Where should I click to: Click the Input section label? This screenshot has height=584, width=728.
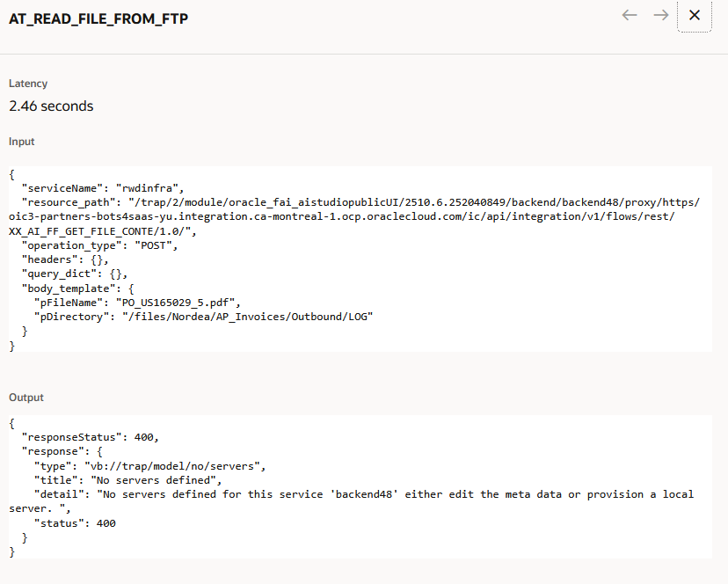point(21,142)
